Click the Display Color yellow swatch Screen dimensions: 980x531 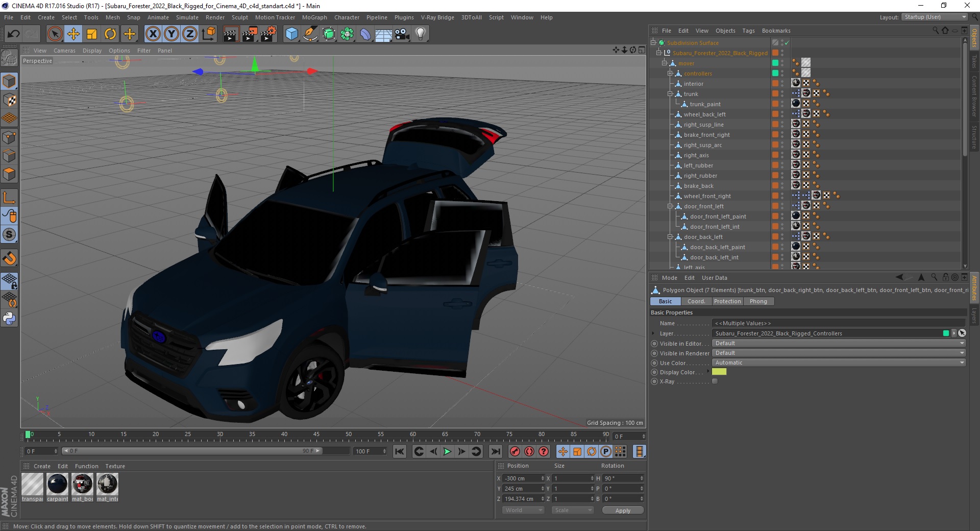[x=719, y=372]
